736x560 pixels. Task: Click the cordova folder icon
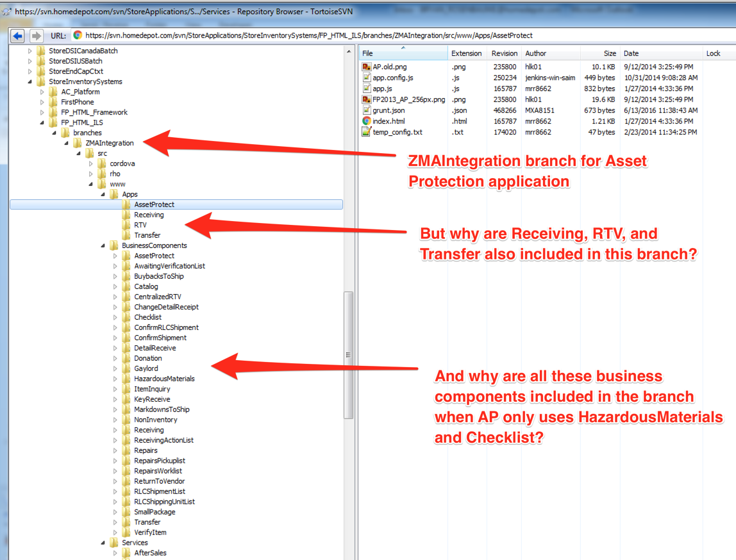click(103, 163)
